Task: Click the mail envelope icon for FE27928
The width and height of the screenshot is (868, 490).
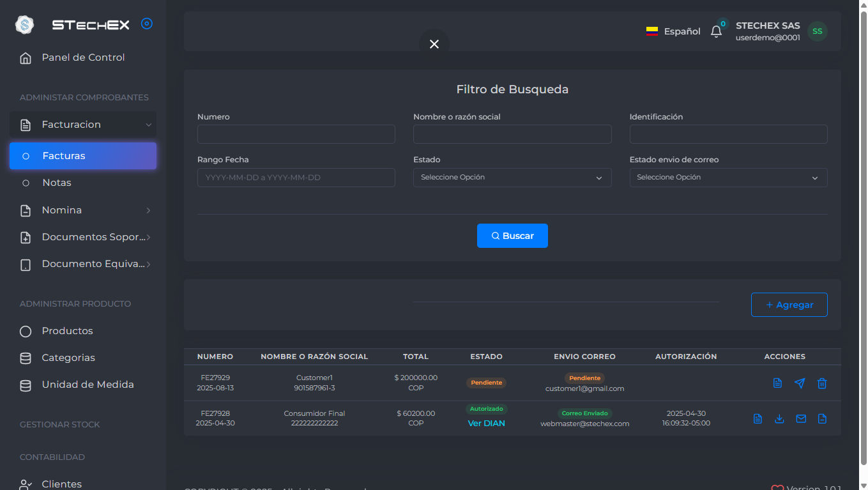Action: click(801, 419)
